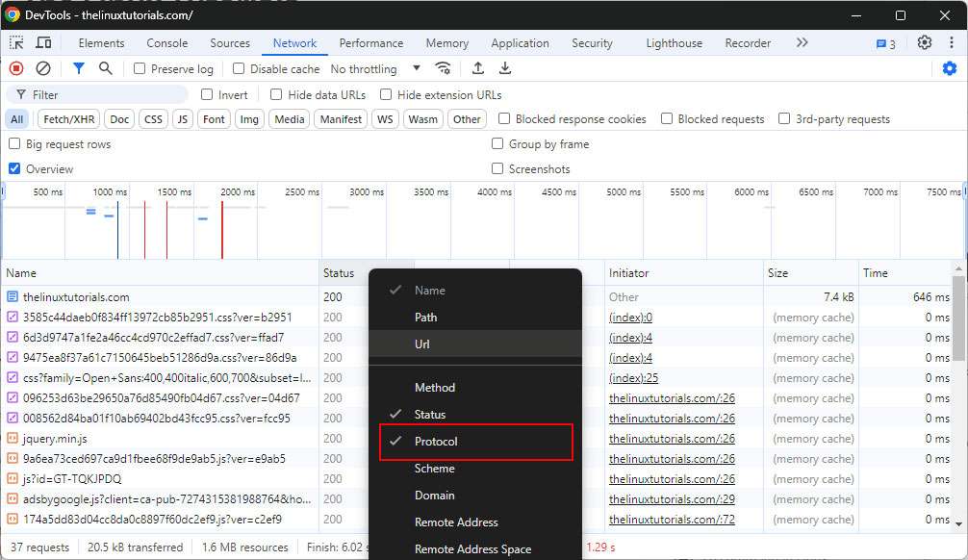Click the stylesheet icon of 3585c44daeb0f834 css
Image resolution: width=968 pixels, height=560 pixels.
(x=13, y=318)
